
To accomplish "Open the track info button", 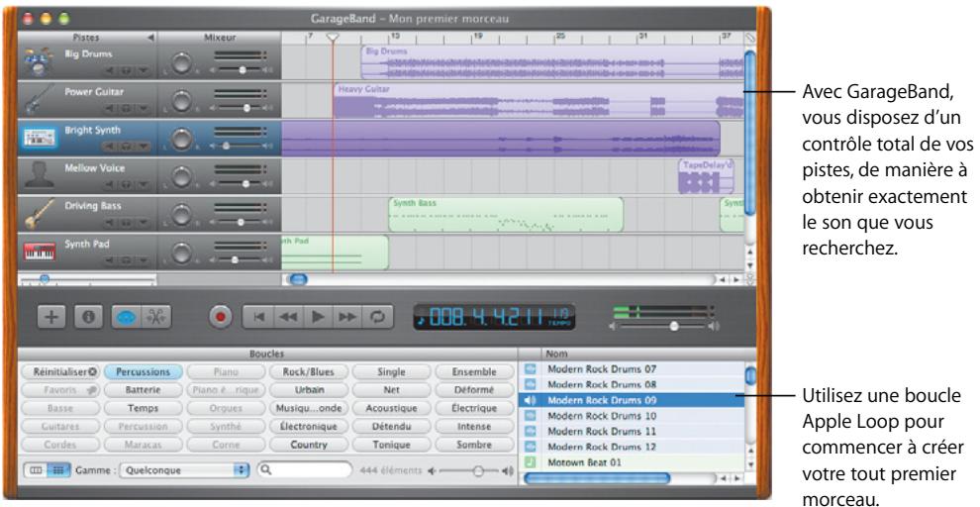I will [89, 317].
